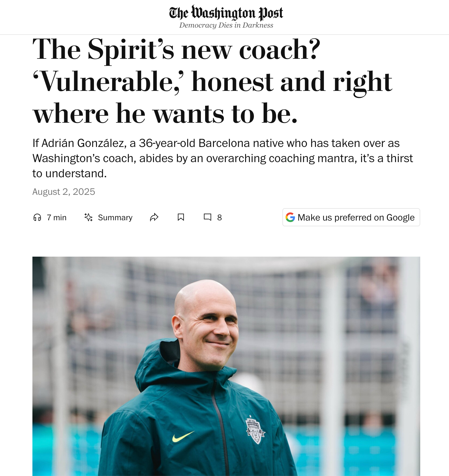The image size is (449, 476).
Task: Select the Summary label
Action: pos(115,218)
